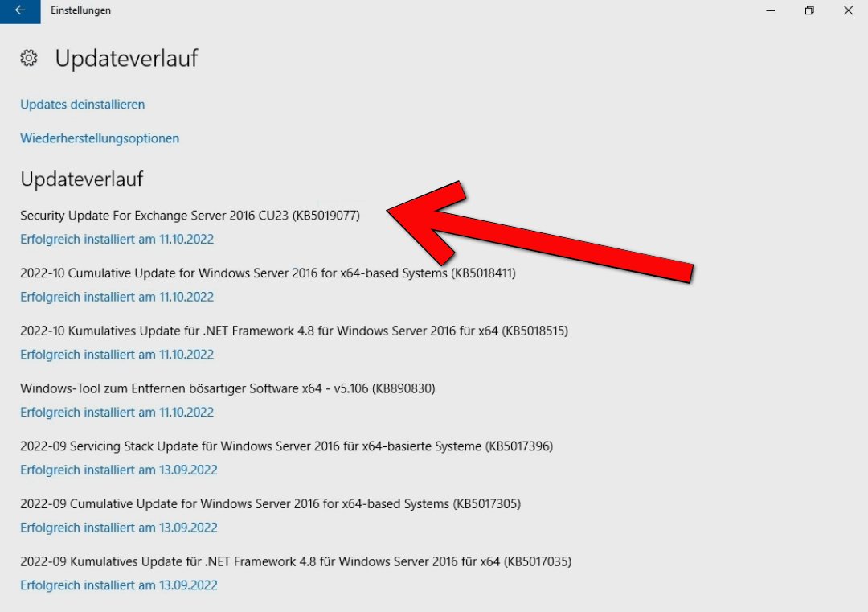The height and width of the screenshot is (612, 868).
Task: Select Windows-Tool zum Entfernen bösartiger Software KB890830
Action: [x=227, y=388]
